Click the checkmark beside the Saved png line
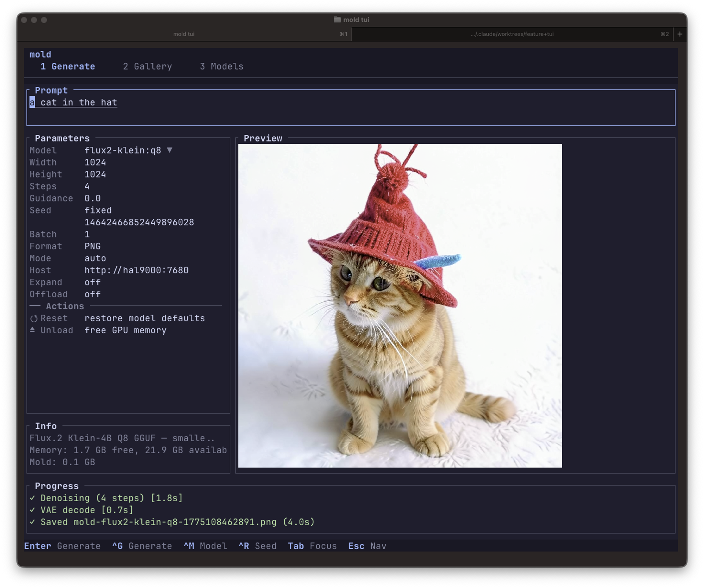 pos(32,522)
